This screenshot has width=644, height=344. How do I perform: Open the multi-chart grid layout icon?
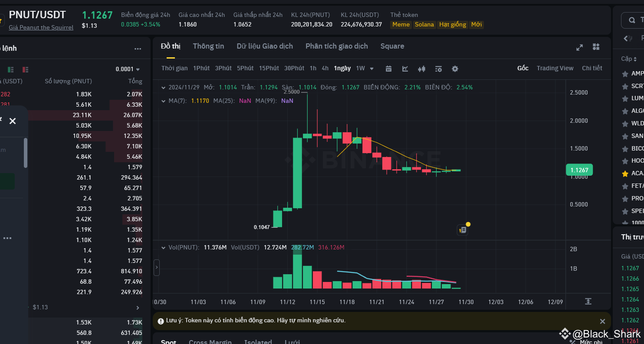pos(596,47)
